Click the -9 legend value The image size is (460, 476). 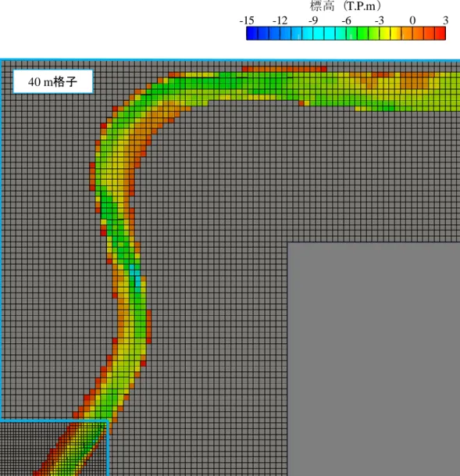click(x=313, y=20)
